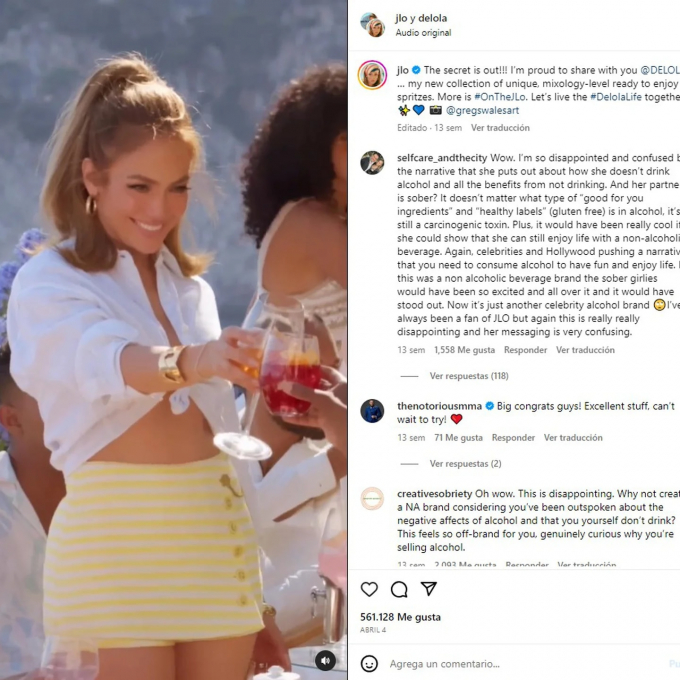Open the jlo profile avatar with story ring
The image size is (680, 680).
pyautogui.click(x=372, y=75)
